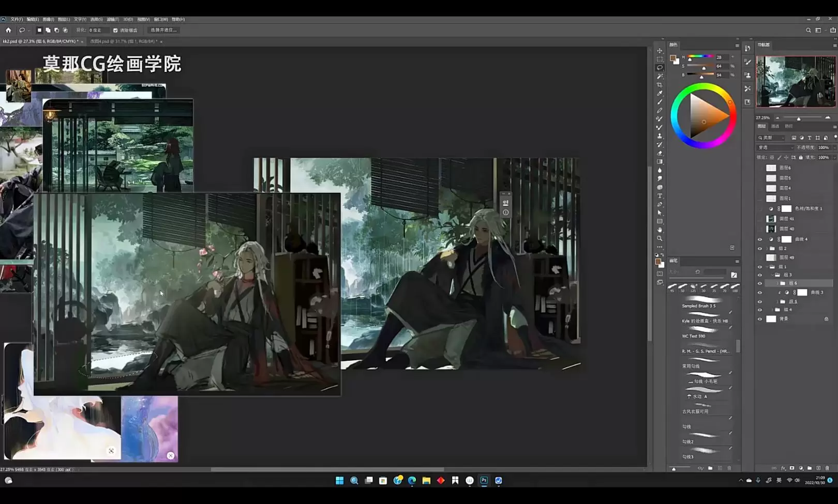Click the foreground color swatch in Color panel
This screenshot has width=838, height=504.
(x=672, y=58)
